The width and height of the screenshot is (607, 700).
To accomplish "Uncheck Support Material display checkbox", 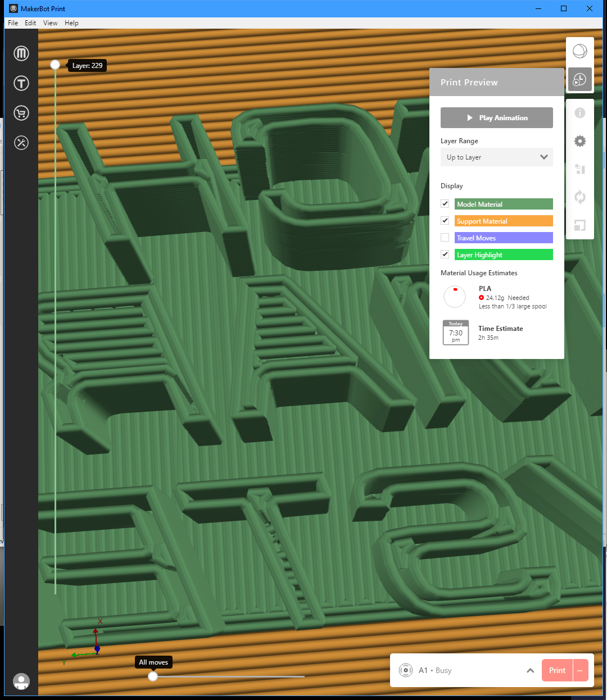I will 445,221.
